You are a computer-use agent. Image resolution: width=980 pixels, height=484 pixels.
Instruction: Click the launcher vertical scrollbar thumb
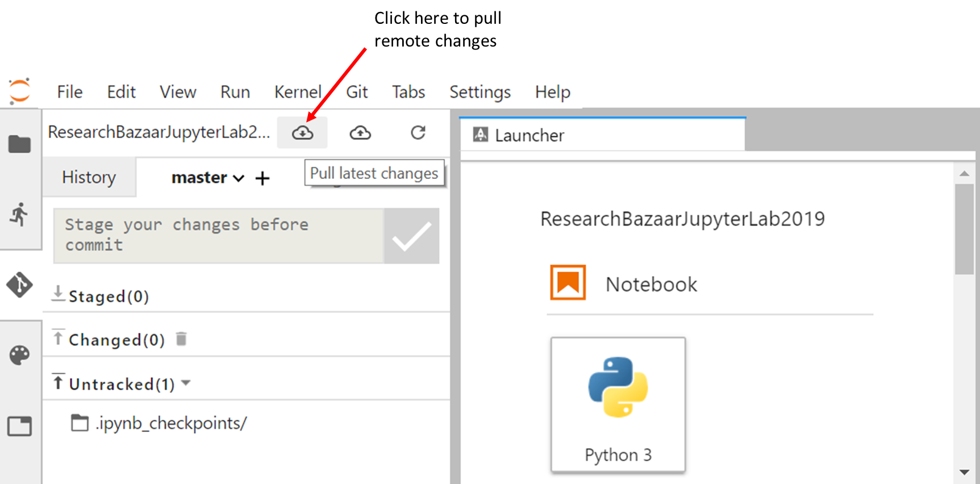(964, 229)
